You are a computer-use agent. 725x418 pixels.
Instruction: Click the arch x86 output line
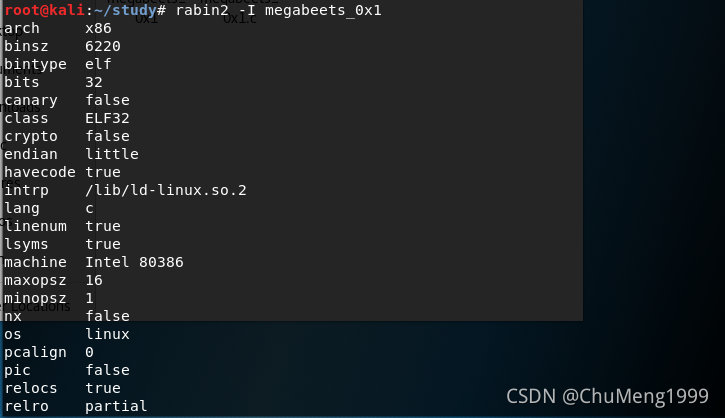point(58,28)
